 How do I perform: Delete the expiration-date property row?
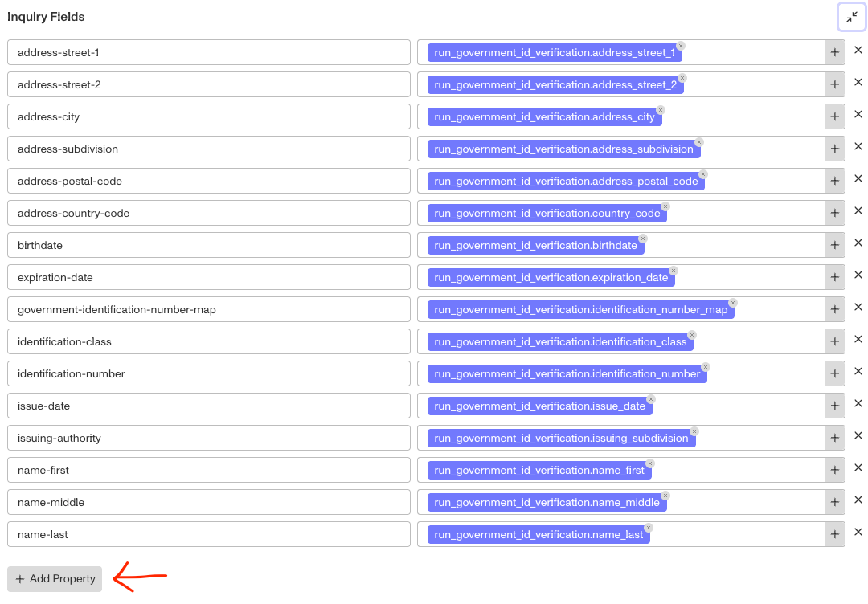click(858, 275)
